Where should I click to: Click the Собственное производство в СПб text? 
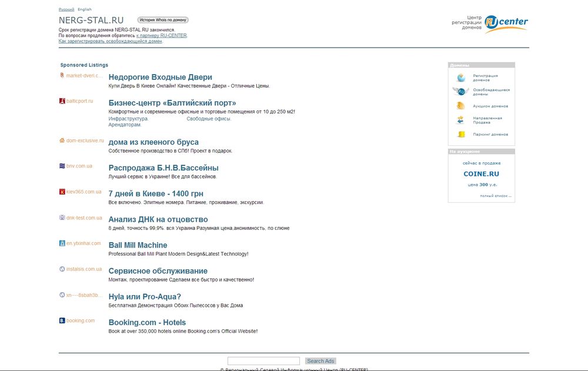coord(171,151)
